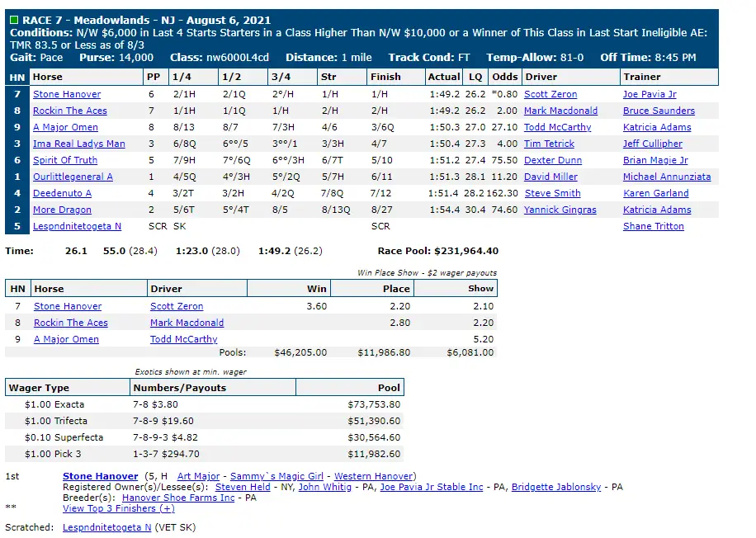This screenshot has height=538, width=756.
Task: Open the Spirit Of Truth horse page
Action: pos(65,160)
